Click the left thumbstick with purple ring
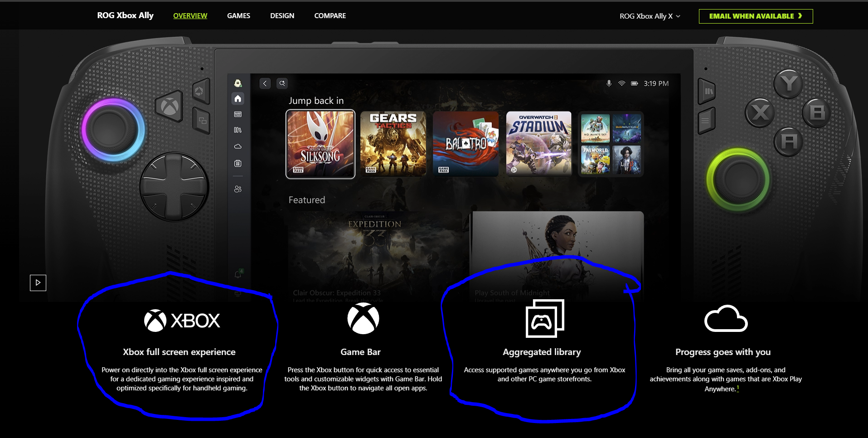 click(x=113, y=130)
